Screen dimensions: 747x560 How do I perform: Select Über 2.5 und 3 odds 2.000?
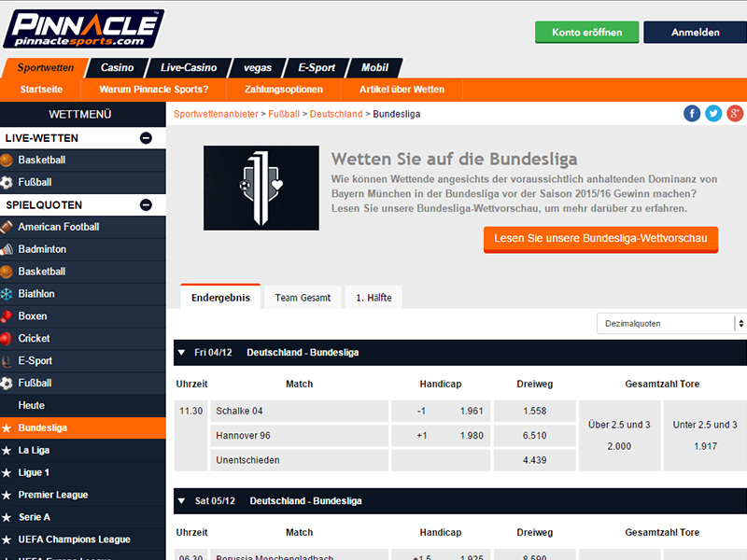619,436
